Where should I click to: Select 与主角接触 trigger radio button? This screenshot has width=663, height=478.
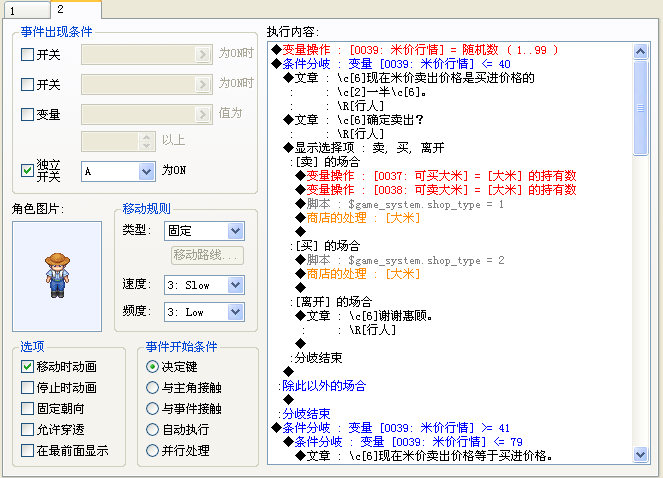(x=152, y=387)
